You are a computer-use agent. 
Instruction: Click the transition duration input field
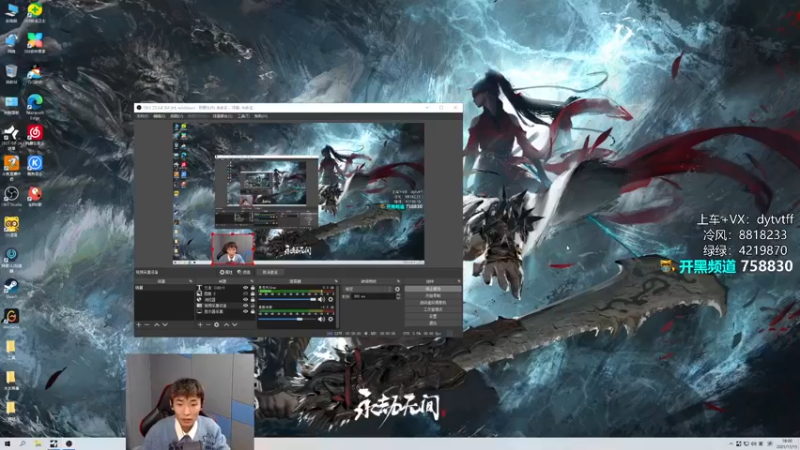373,296
